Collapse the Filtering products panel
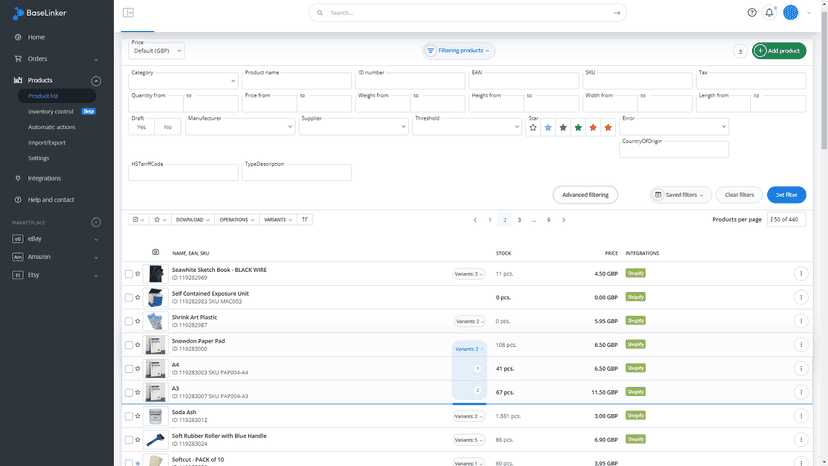 point(458,51)
